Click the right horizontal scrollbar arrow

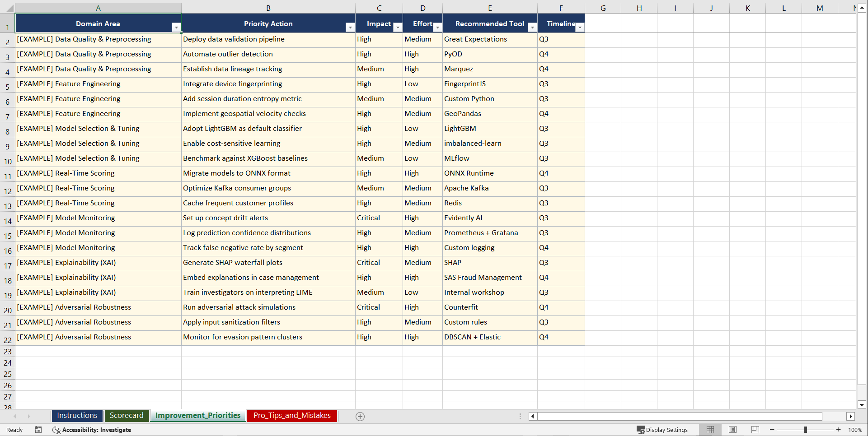click(851, 416)
